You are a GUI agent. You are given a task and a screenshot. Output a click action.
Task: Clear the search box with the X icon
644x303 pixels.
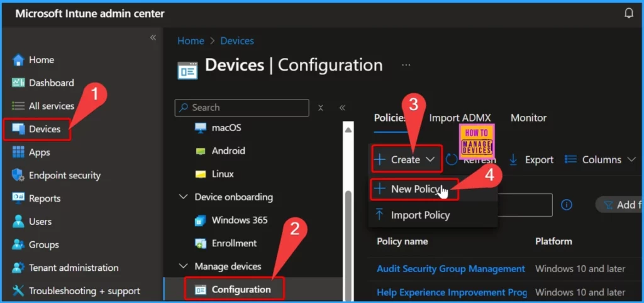coord(321,108)
